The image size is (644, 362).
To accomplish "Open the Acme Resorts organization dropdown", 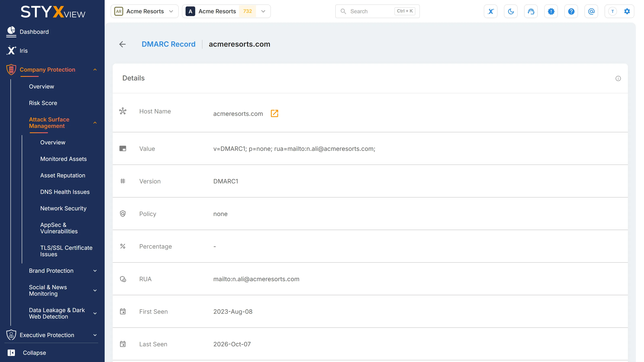I will [144, 11].
